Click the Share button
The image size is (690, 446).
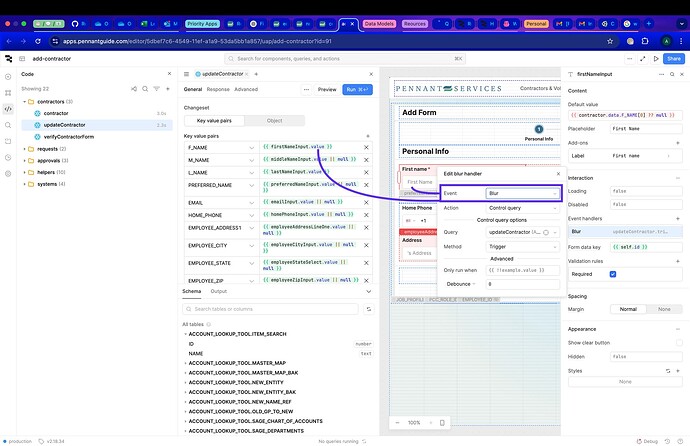pos(674,58)
